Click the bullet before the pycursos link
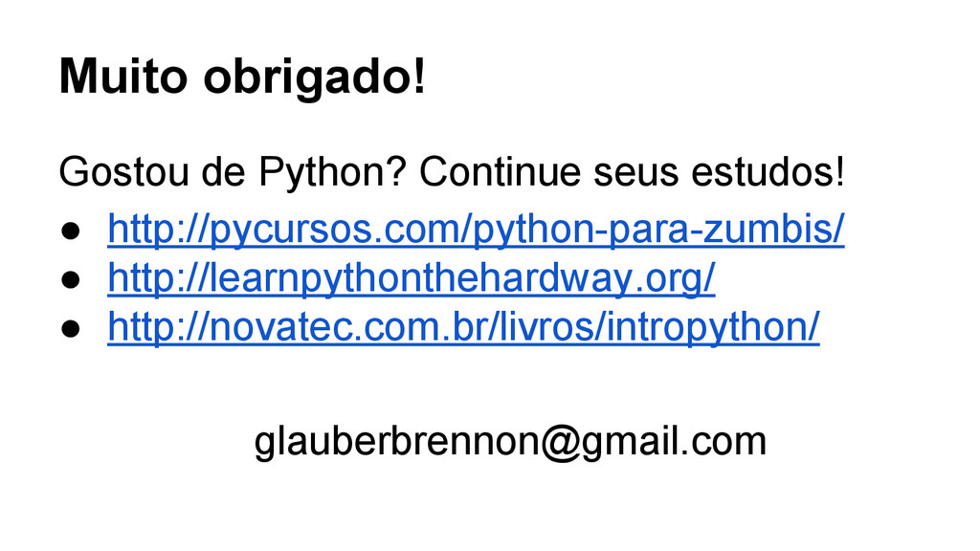This screenshot has height=551, width=980. [x=71, y=231]
